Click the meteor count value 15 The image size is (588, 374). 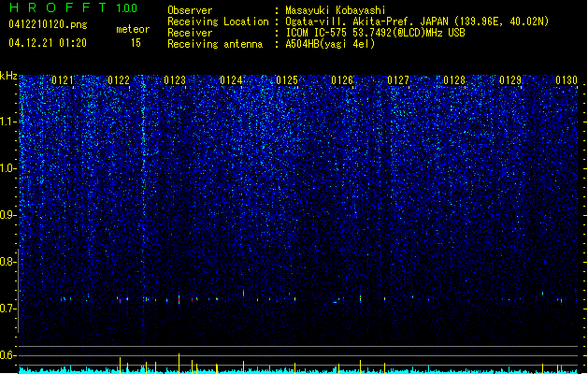coord(136,43)
